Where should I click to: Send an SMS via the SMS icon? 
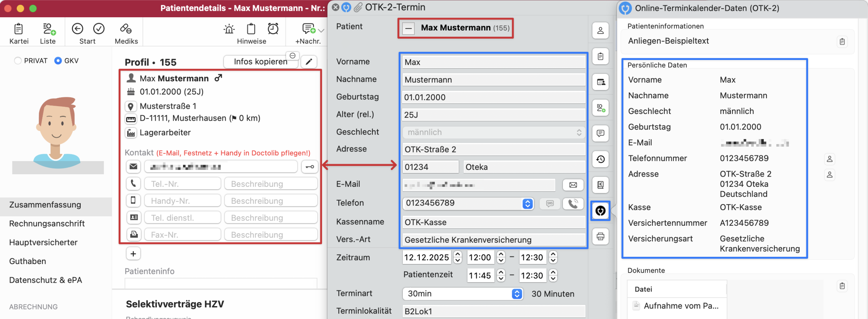550,204
